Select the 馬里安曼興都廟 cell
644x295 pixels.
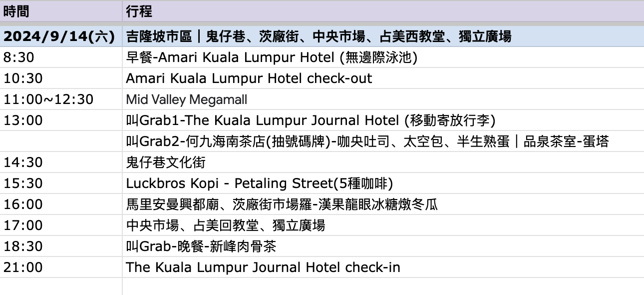(x=383, y=204)
